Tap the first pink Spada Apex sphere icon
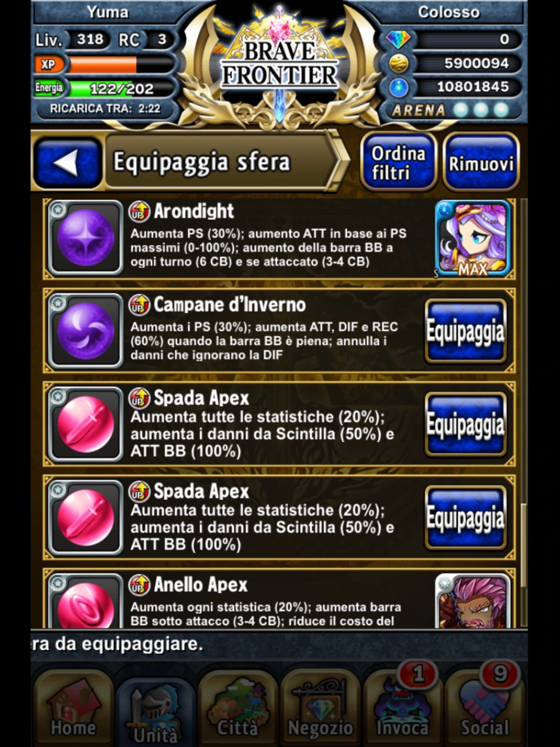Image resolution: width=560 pixels, height=747 pixels. pyautogui.click(x=85, y=424)
